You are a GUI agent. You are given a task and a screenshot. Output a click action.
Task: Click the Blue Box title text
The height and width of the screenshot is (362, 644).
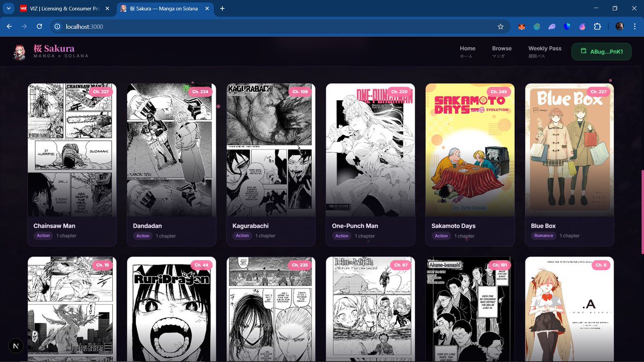(543, 226)
